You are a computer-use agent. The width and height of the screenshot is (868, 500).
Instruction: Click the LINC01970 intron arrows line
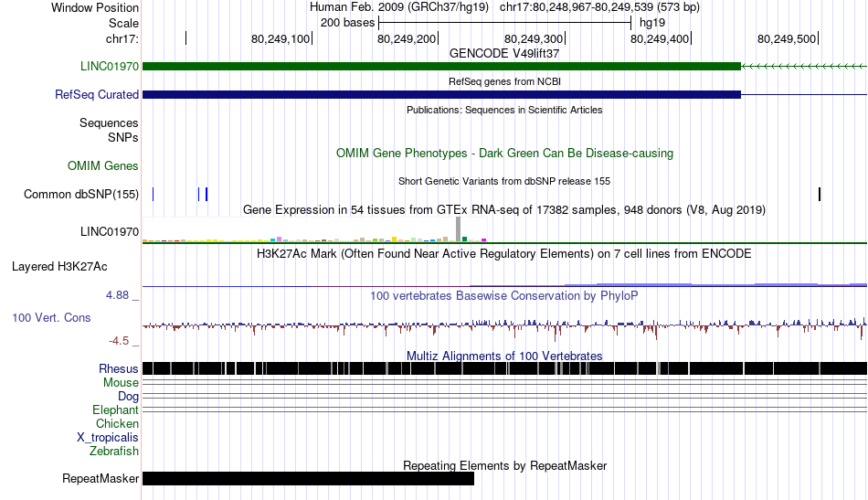pos(804,67)
